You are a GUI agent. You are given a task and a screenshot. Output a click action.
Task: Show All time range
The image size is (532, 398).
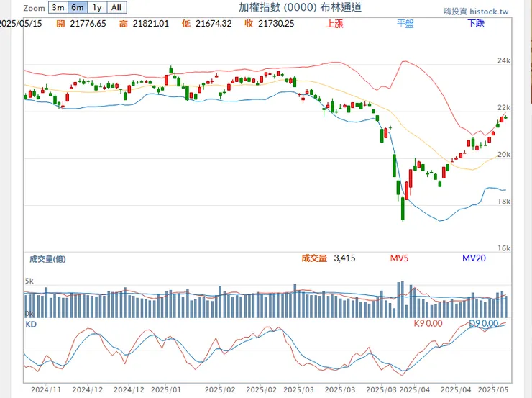[x=116, y=8]
